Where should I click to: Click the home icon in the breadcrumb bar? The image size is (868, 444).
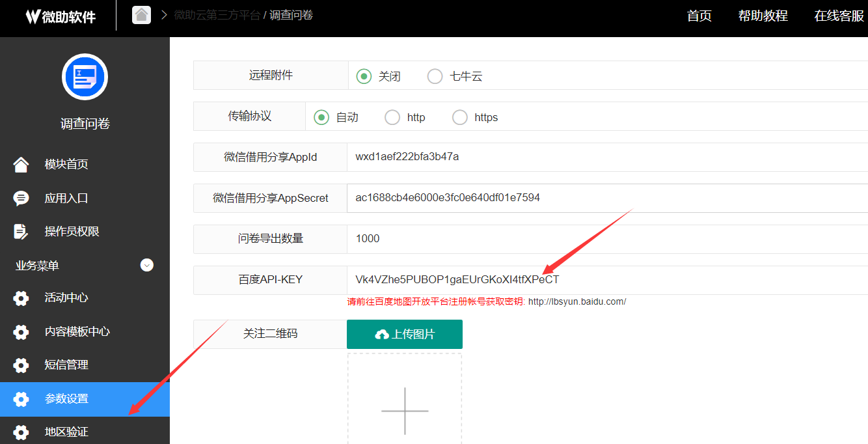142,14
